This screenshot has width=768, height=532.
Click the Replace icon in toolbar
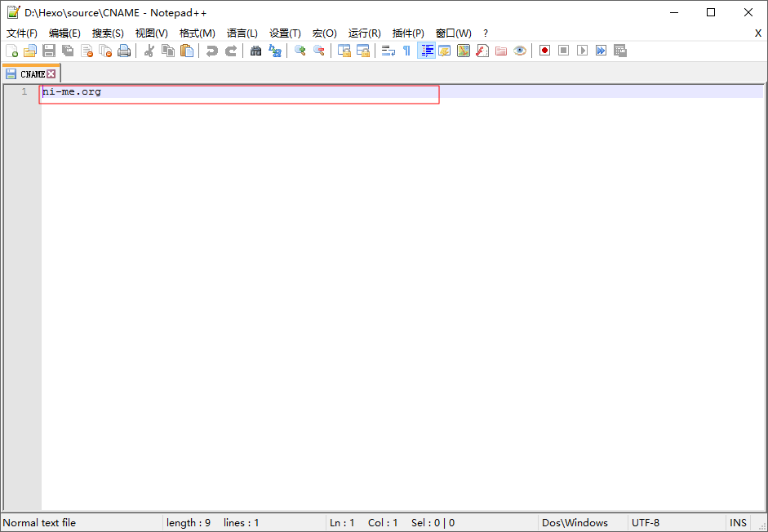point(275,51)
